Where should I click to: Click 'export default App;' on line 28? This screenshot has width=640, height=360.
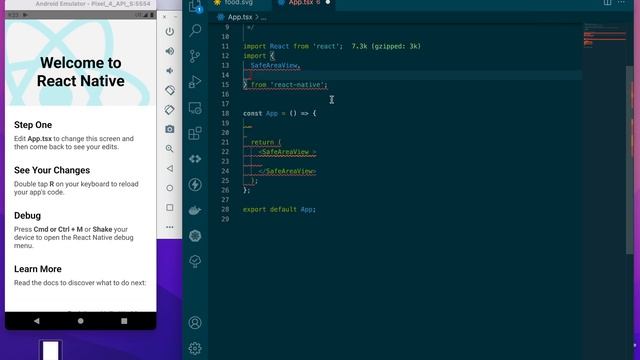coord(279,209)
